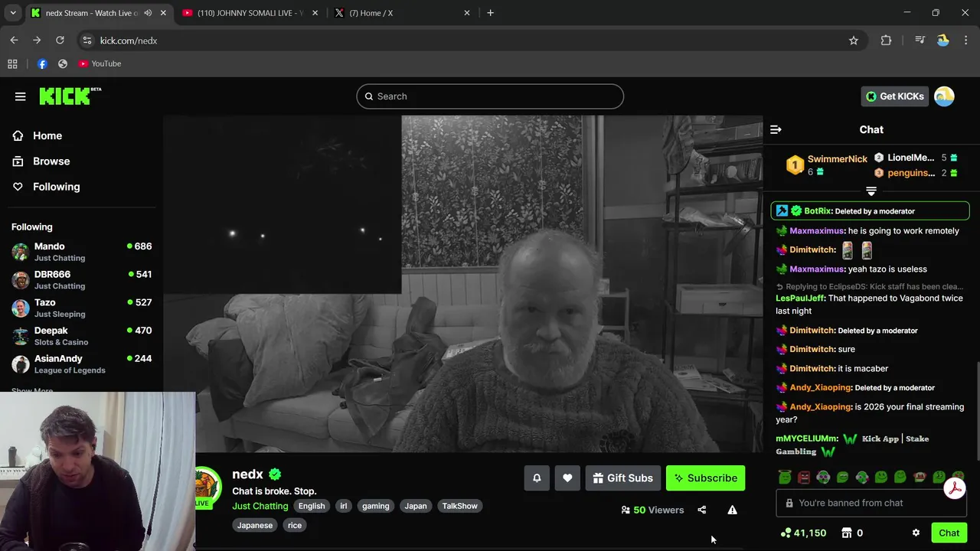This screenshot has width=980, height=551.
Task: Click the rice tag
Action: pyautogui.click(x=295, y=525)
